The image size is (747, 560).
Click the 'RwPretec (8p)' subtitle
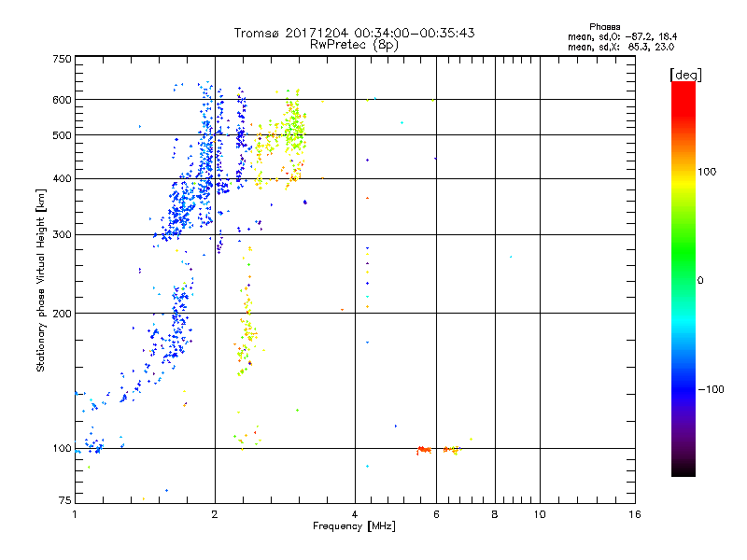(354, 45)
